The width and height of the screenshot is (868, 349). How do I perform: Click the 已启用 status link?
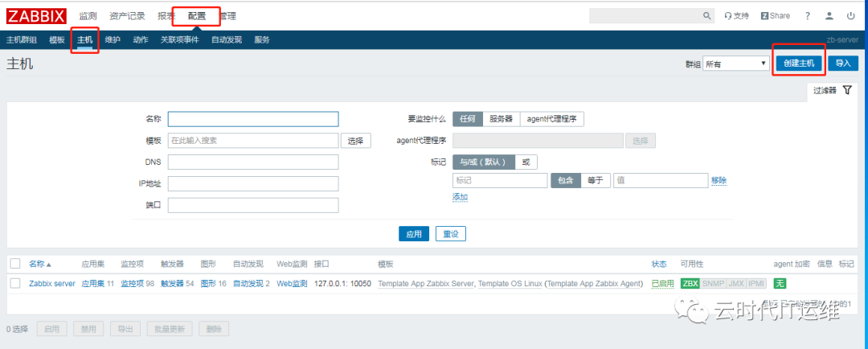coord(662,284)
